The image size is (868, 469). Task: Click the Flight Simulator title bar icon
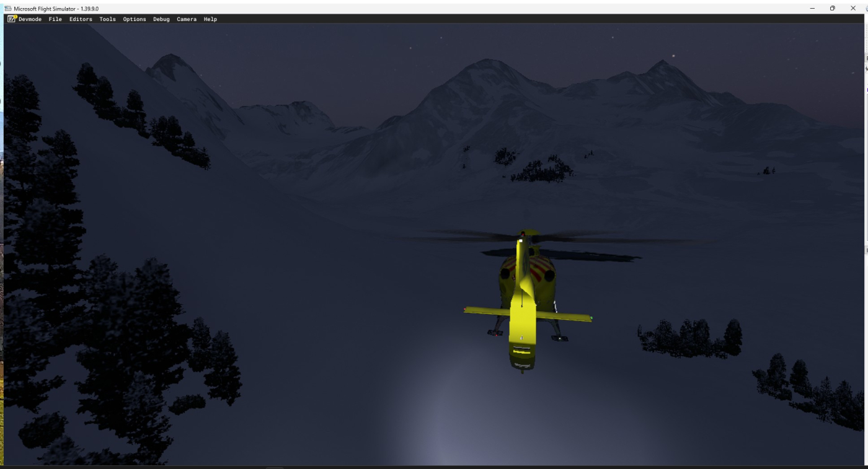[8, 9]
